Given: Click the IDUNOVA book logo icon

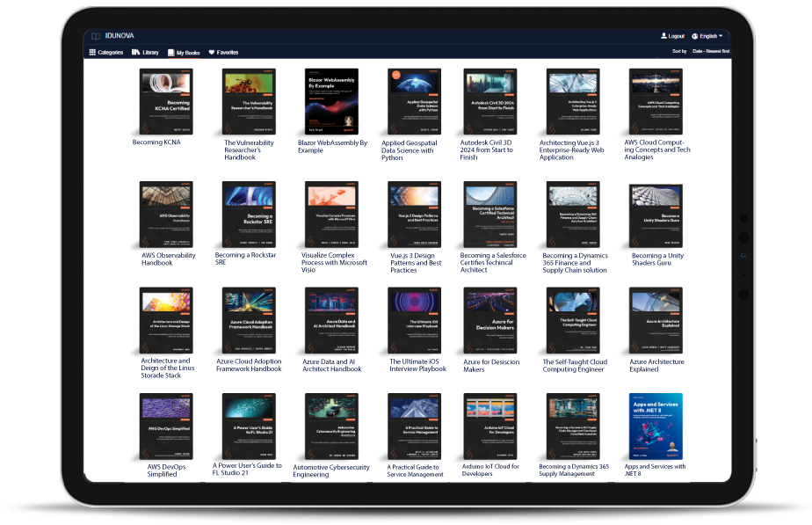Looking at the screenshot, I should click(96, 36).
